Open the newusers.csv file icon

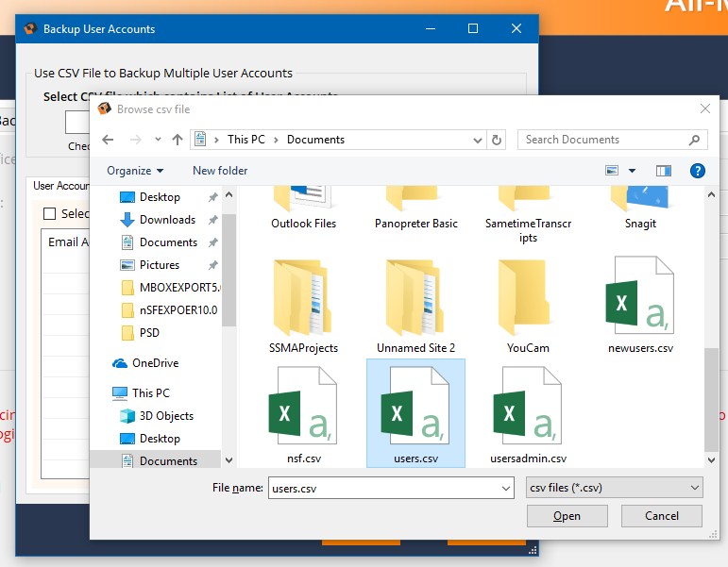coord(640,304)
